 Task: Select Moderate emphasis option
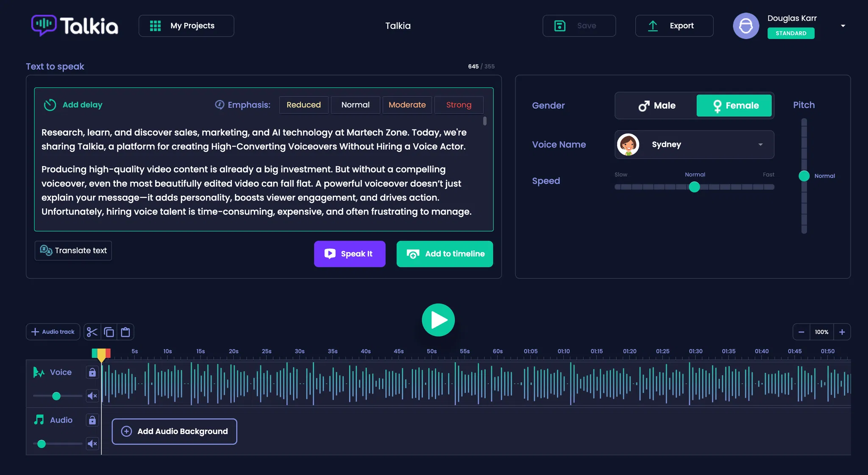point(407,105)
